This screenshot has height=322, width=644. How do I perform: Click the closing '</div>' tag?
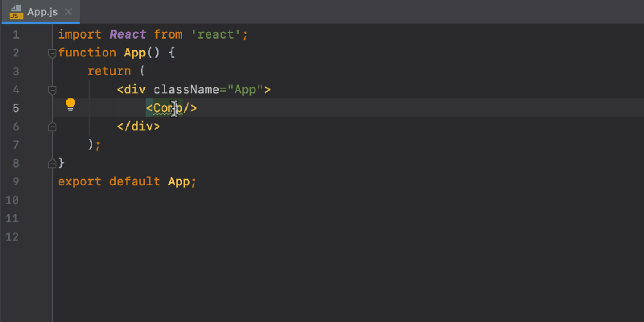[x=138, y=126]
